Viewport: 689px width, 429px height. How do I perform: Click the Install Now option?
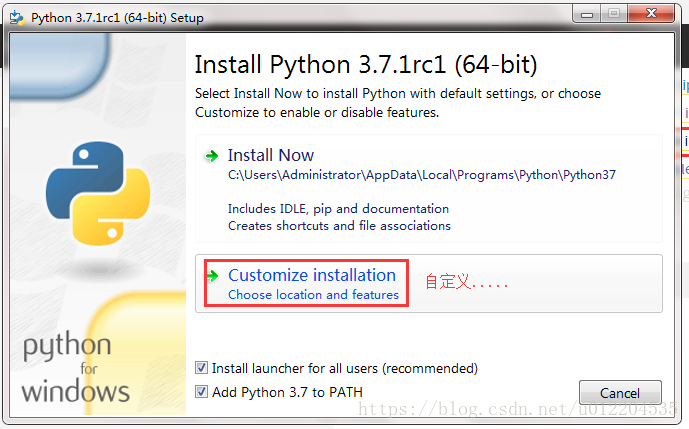(x=429, y=189)
